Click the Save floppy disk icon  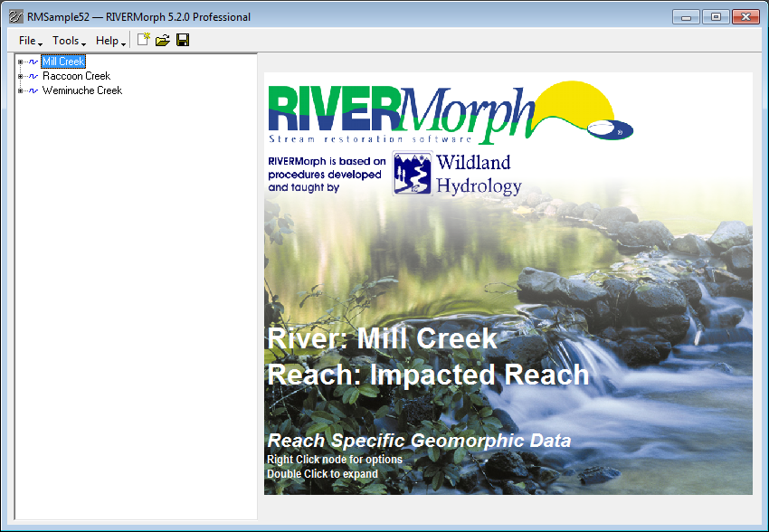tap(183, 40)
